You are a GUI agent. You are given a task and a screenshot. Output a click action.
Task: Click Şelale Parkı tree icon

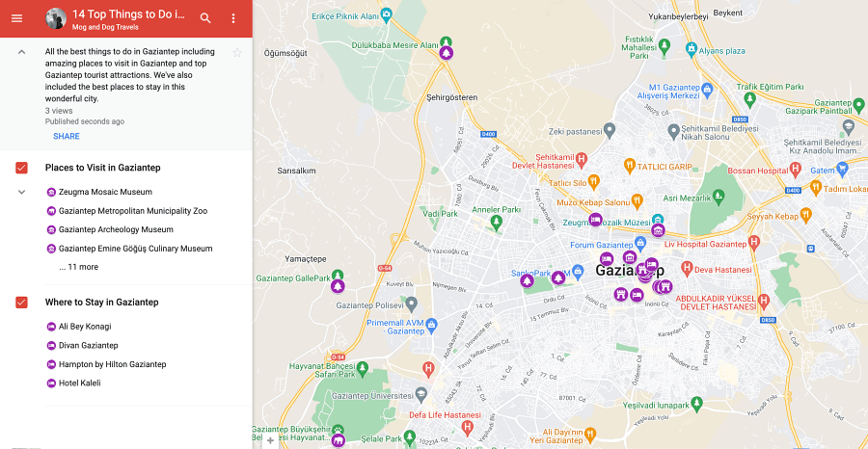tap(409, 437)
